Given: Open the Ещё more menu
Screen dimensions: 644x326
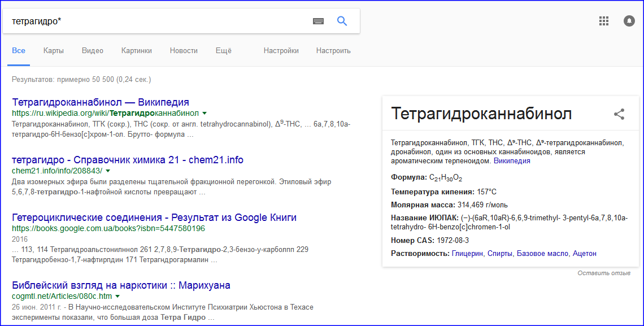Looking at the screenshot, I should point(223,51).
